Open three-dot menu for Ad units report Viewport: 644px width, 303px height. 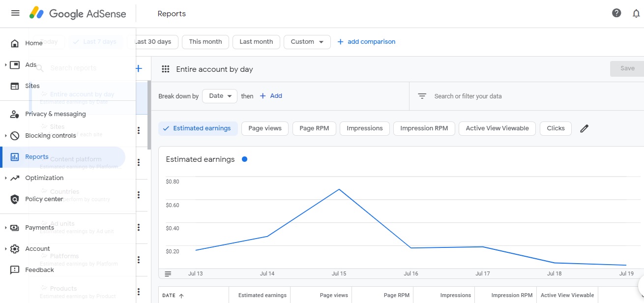tap(139, 227)
